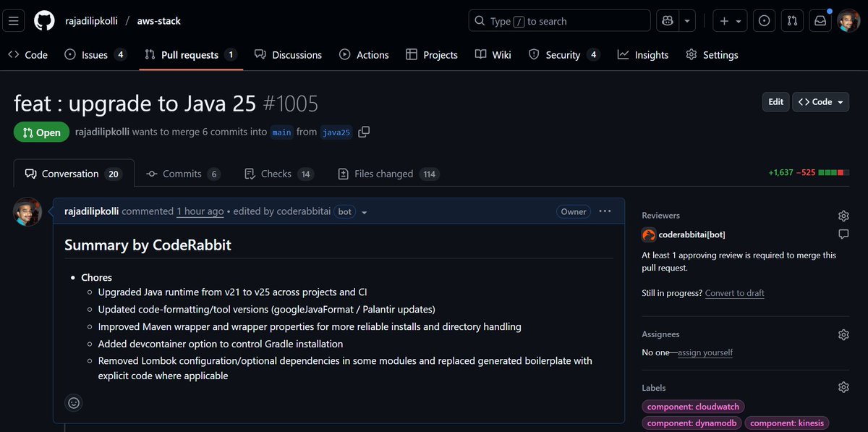Open your issues icon in header
The image size is (868, 432).
(x=764, y=21)
